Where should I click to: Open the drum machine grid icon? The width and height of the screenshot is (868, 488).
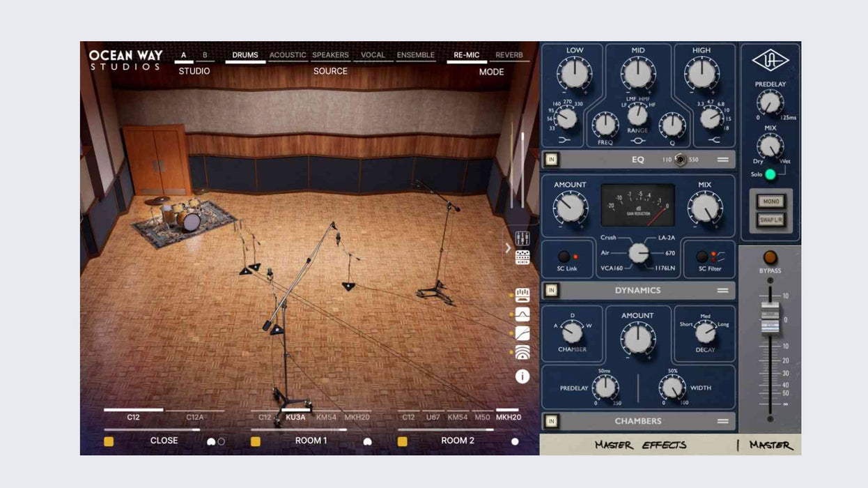click(522, 257)
